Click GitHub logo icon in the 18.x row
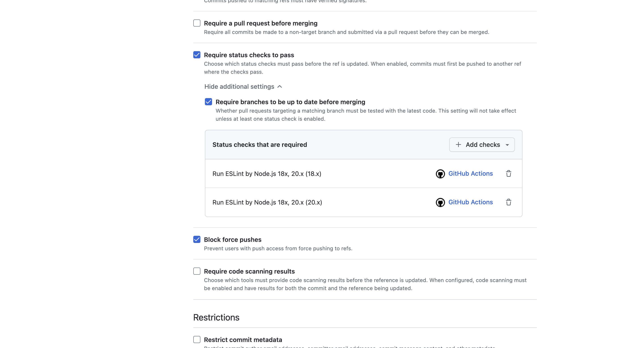 (440, 174)
